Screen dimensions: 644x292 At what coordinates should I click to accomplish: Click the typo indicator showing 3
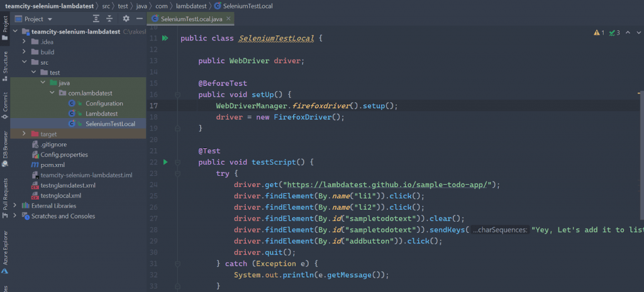pyautogui.click(x=614, y=33)
